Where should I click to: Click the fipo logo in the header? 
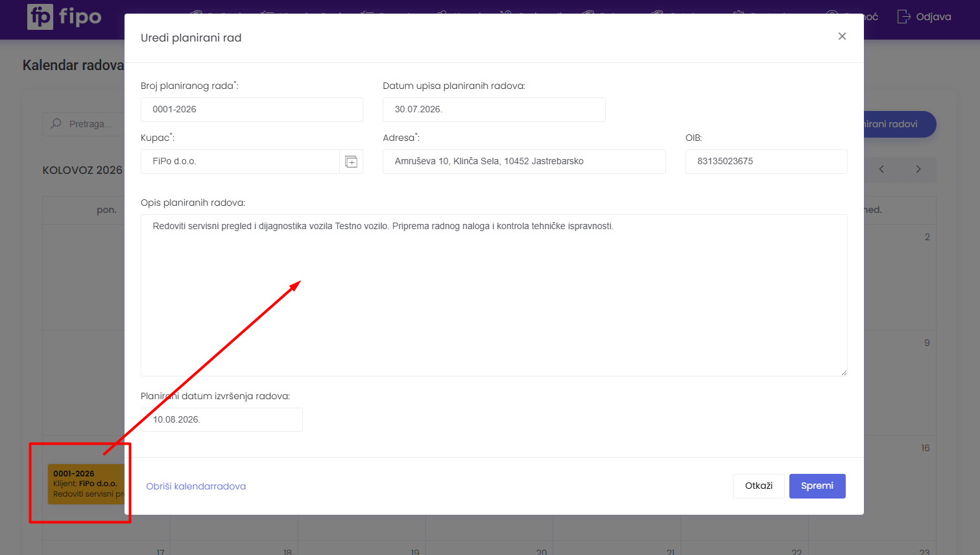tap(64, 17)
